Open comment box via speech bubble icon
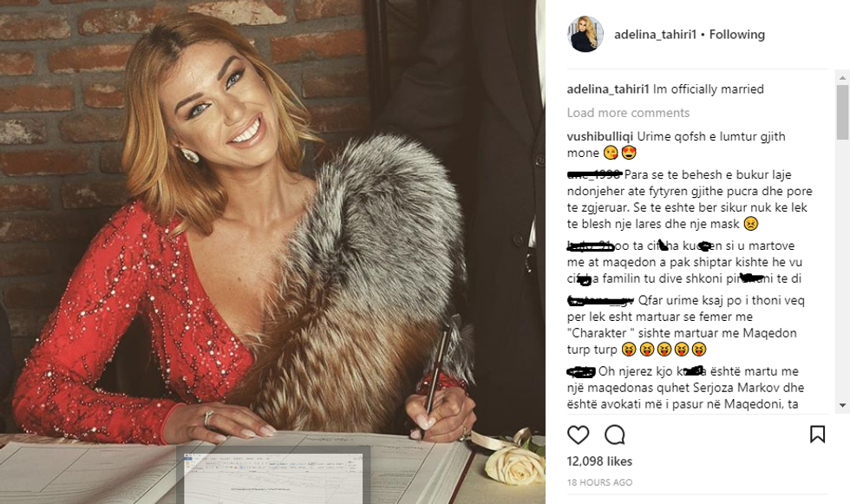 click(615, 435)
